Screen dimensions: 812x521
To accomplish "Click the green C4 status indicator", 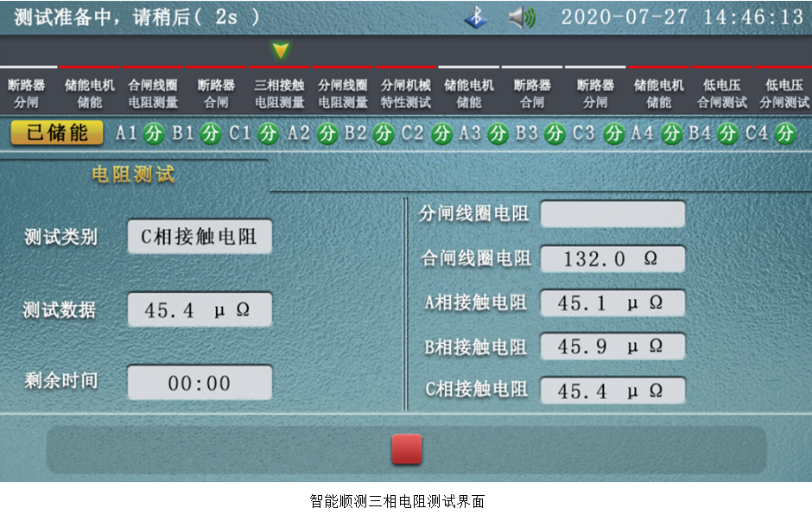I will [x=784, y=134].
